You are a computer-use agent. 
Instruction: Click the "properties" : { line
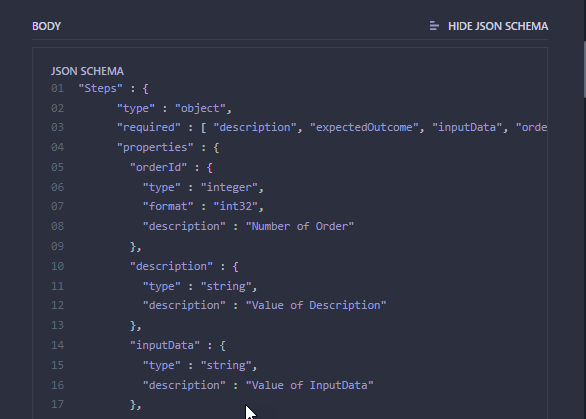click(168, 147)
